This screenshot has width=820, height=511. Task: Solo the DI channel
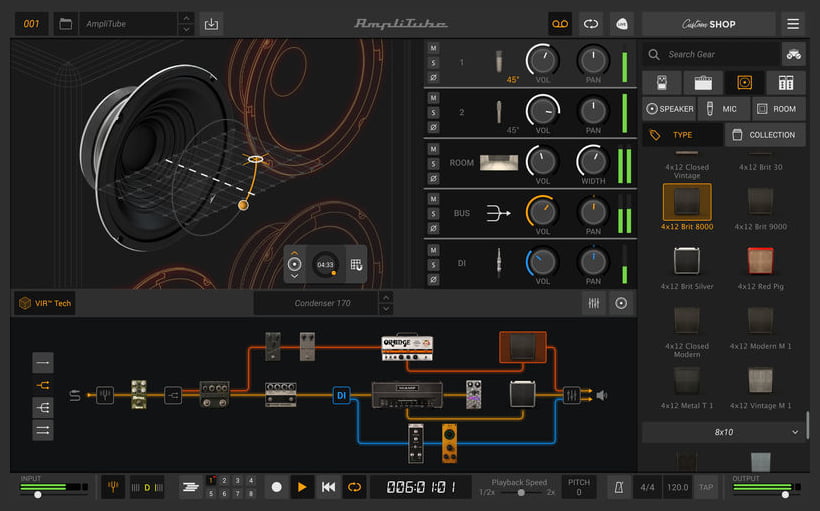433,265
